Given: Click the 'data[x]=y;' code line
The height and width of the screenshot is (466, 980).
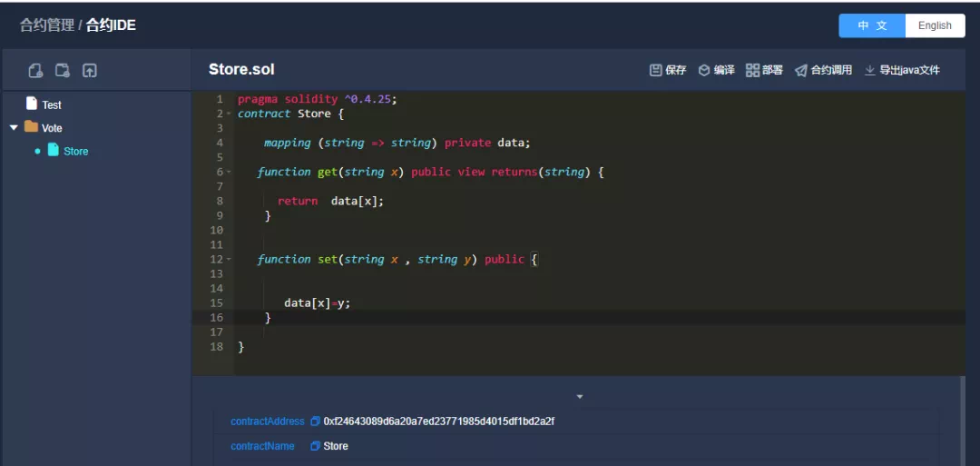Looking at the screenshot, I should point(318,302).
